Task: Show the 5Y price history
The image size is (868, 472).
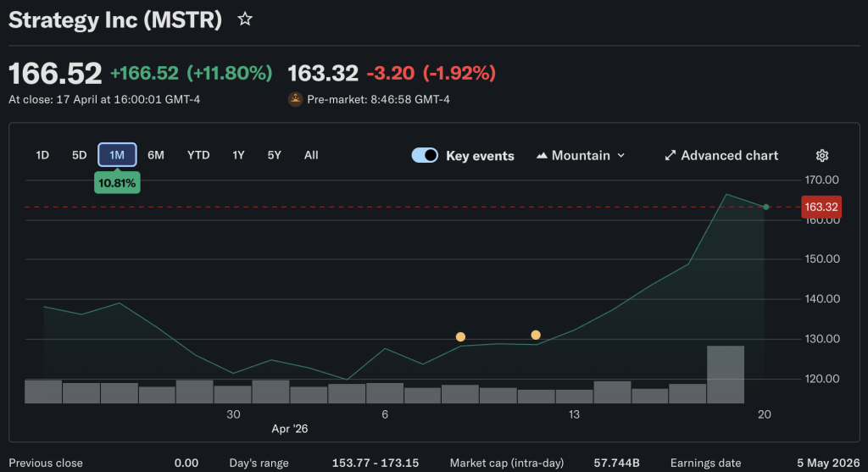Action: click(x=274, y=155)
